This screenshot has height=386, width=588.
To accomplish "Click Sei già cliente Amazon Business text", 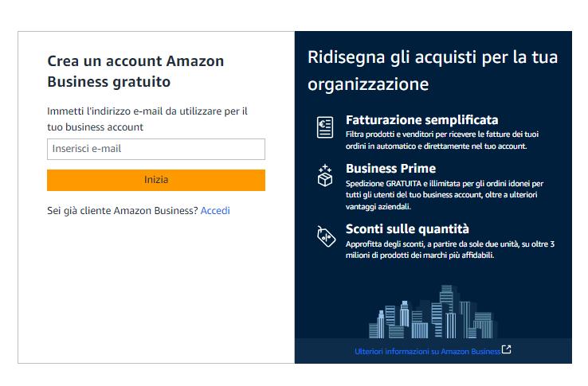I will pos(122,210).
